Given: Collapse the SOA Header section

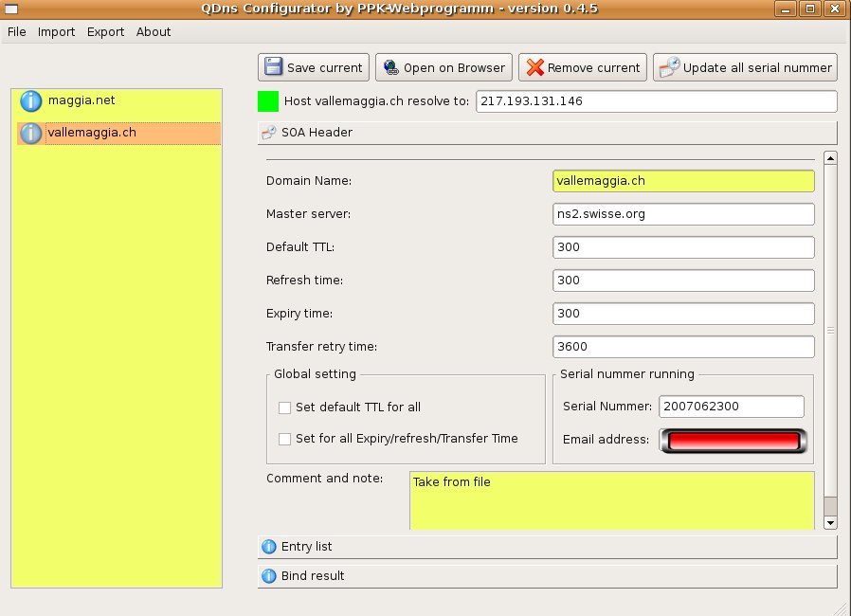Looking at the screenshot, I should [547, 133].
